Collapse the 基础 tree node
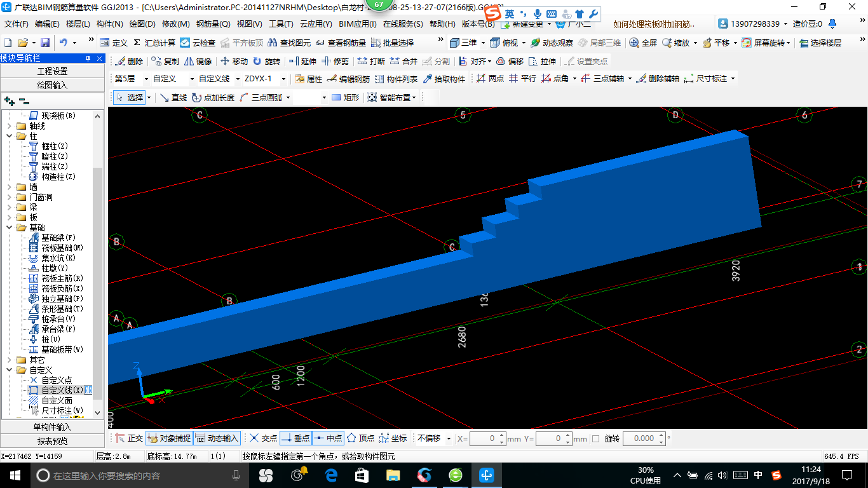The image size is (868, 488). pos(10,227)
